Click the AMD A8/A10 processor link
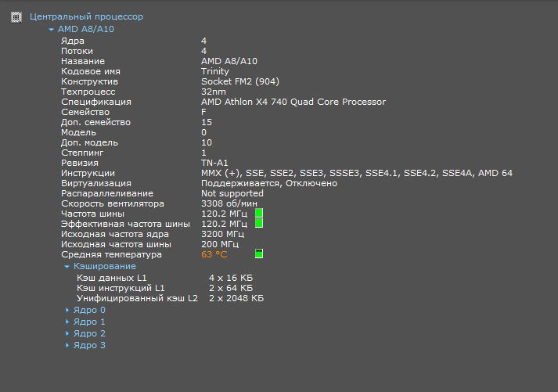 [86, 30]
